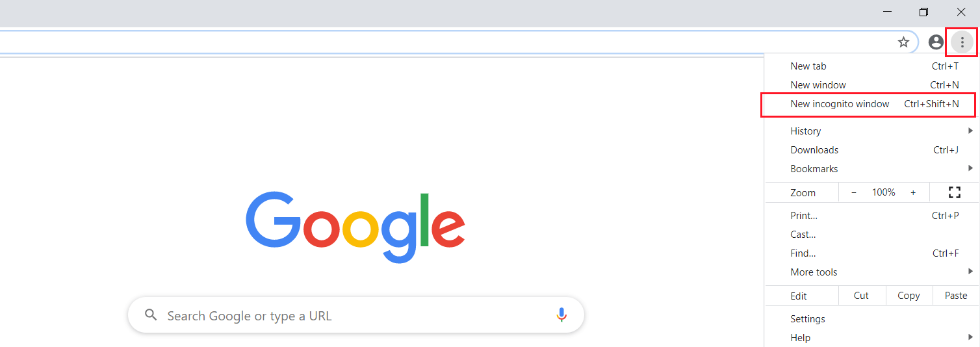Click the three-dot Chrome menu button
The width and height of the screenshot is (980, 347).
click(x=962, y=42)
